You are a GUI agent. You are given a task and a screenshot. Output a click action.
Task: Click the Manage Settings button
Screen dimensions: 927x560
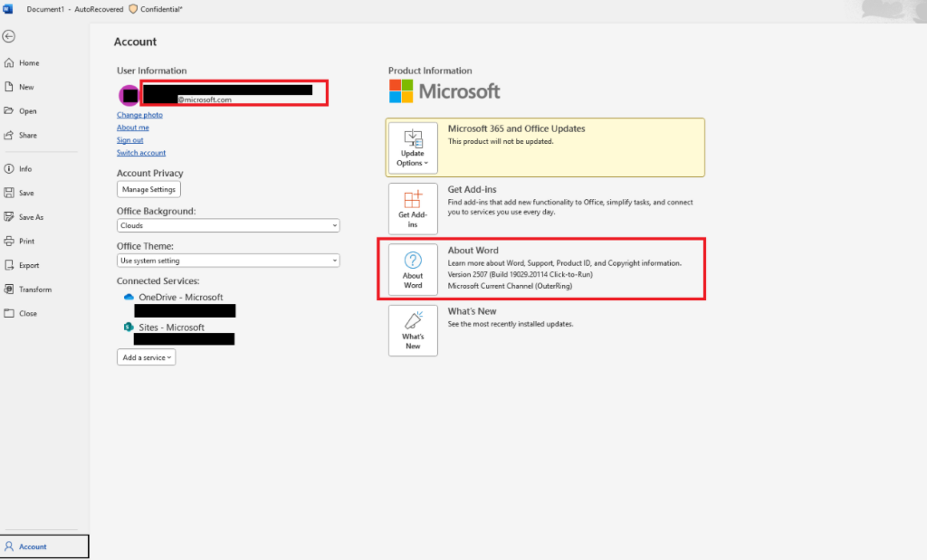click(148, 189)
